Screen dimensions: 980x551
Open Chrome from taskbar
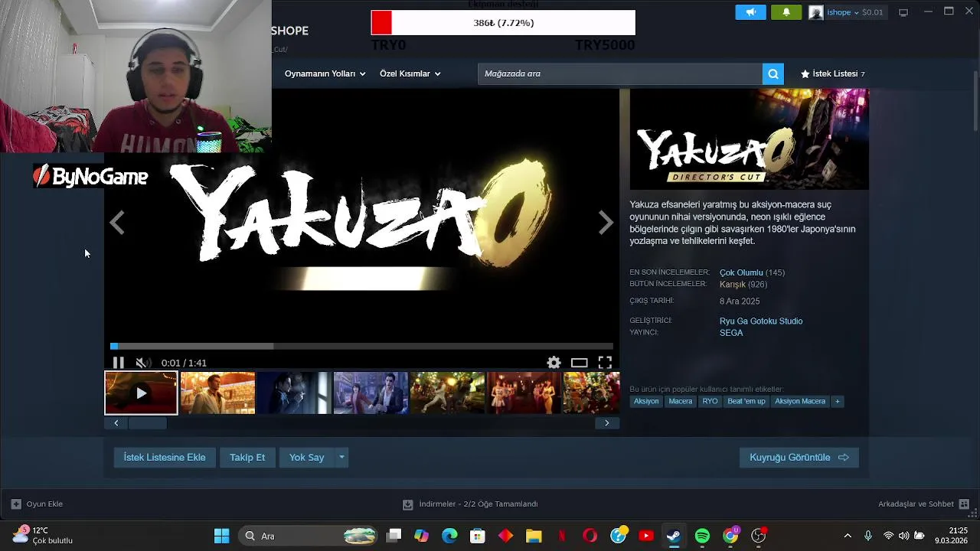[730, 536]
